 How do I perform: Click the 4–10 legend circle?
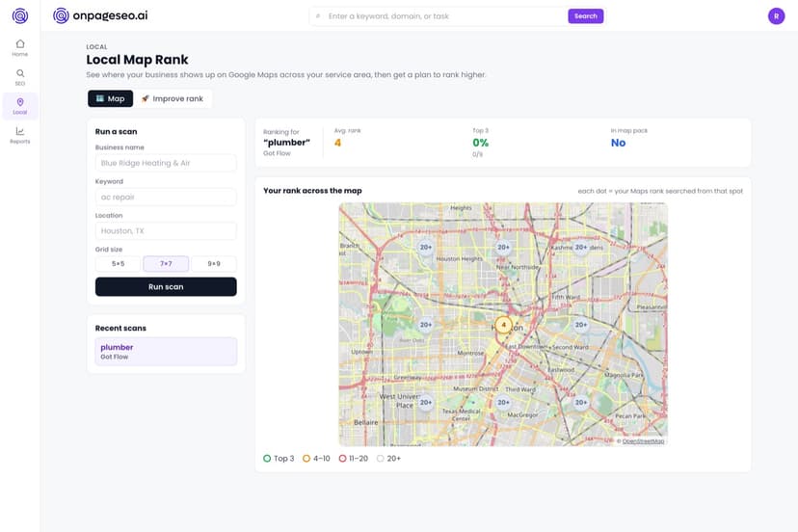coord(306,459)
